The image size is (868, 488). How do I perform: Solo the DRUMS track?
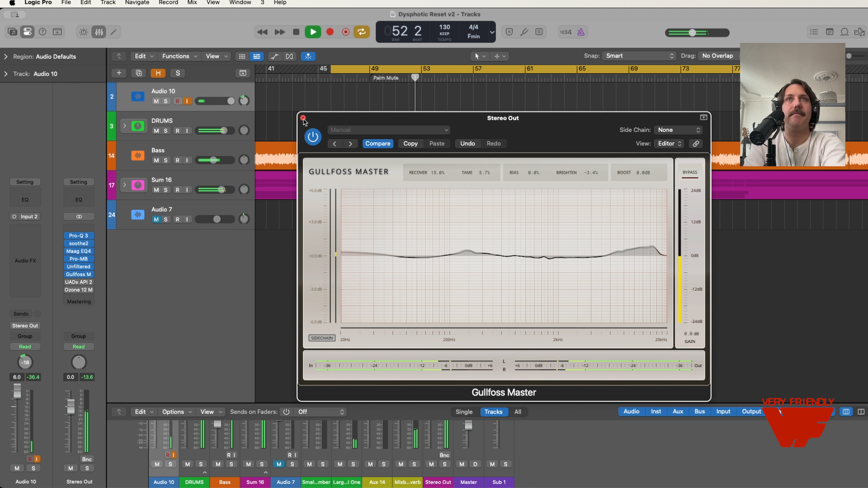(166, 131)
